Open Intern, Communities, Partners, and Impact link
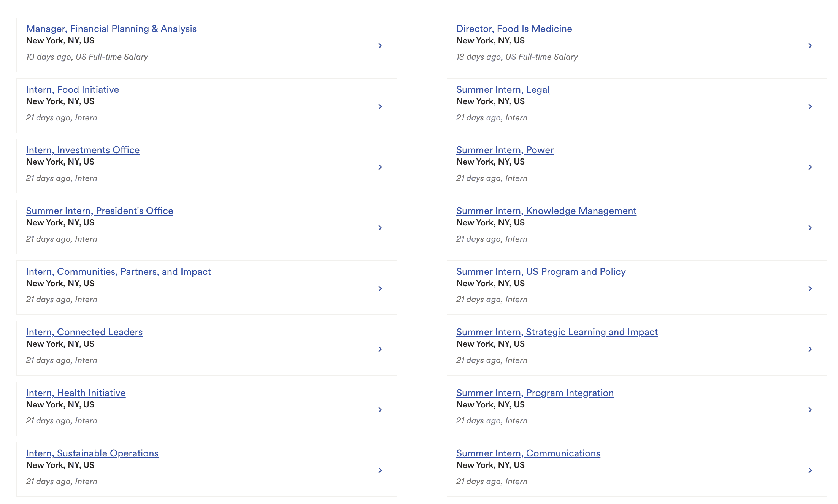 click(118, 271)
